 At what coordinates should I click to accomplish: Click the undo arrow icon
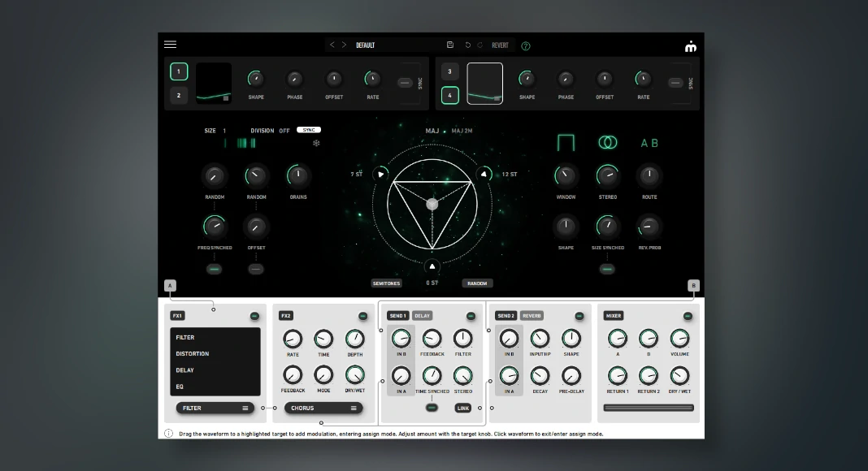(467, 45)
